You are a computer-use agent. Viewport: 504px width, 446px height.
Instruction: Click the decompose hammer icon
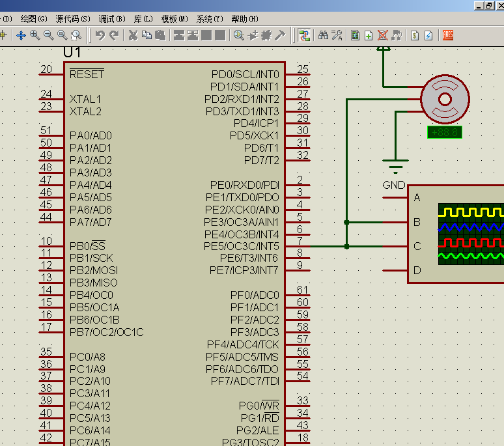(x=280, y=35)
